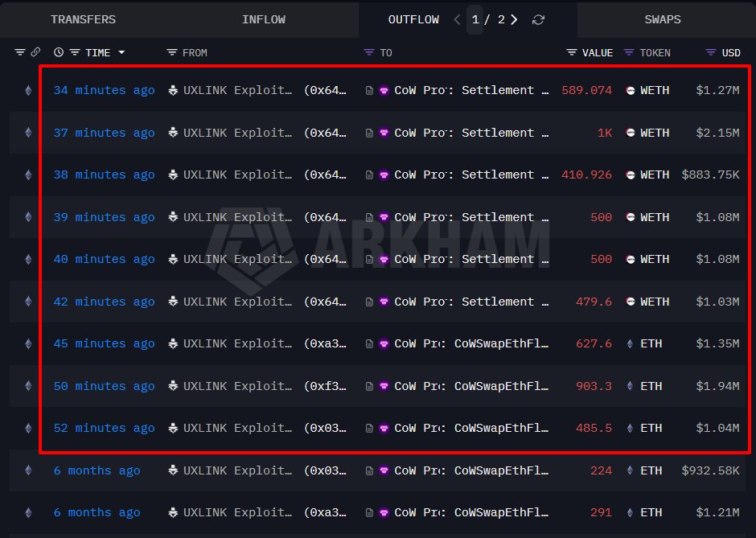
Task: Open the 52 minutes ago transaction
Action: (x=104, y=428)
